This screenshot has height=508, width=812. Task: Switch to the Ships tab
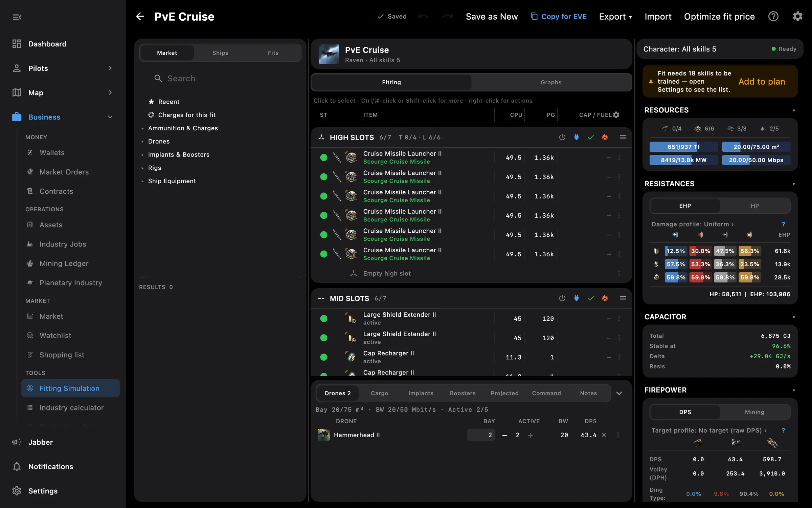[220, 53]
